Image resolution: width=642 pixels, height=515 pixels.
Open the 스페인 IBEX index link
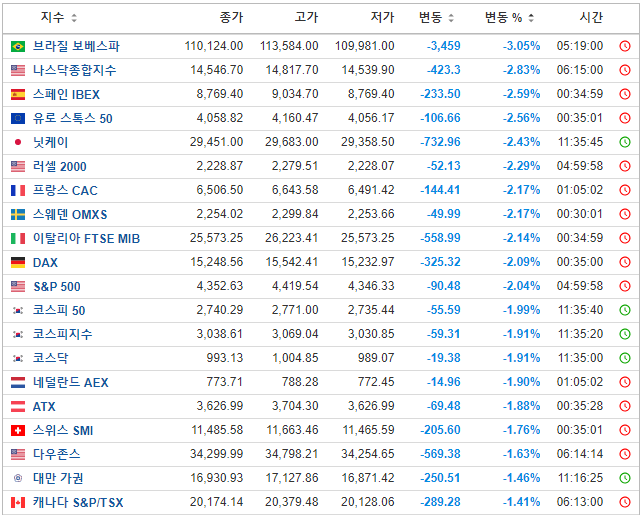(x=66, y=94)
